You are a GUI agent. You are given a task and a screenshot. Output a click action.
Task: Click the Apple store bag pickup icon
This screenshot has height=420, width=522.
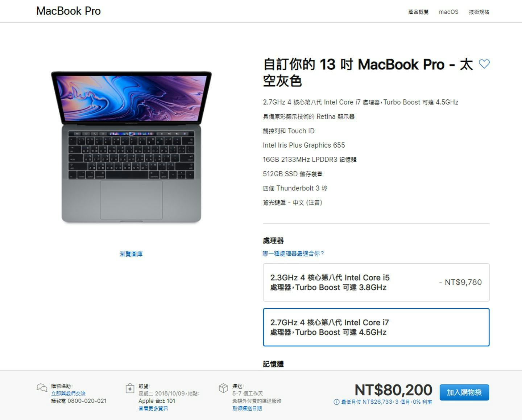[x=130, y=388]
